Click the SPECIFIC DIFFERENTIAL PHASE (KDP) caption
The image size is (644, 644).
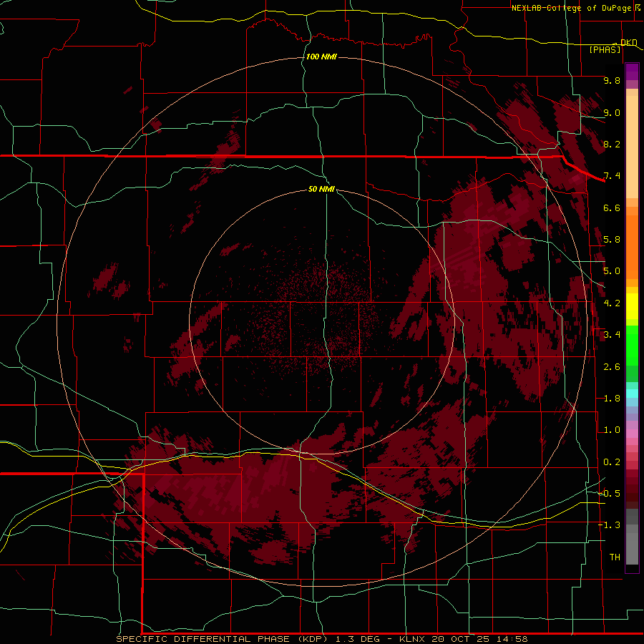pyautogui.click(x=222, y=639)
